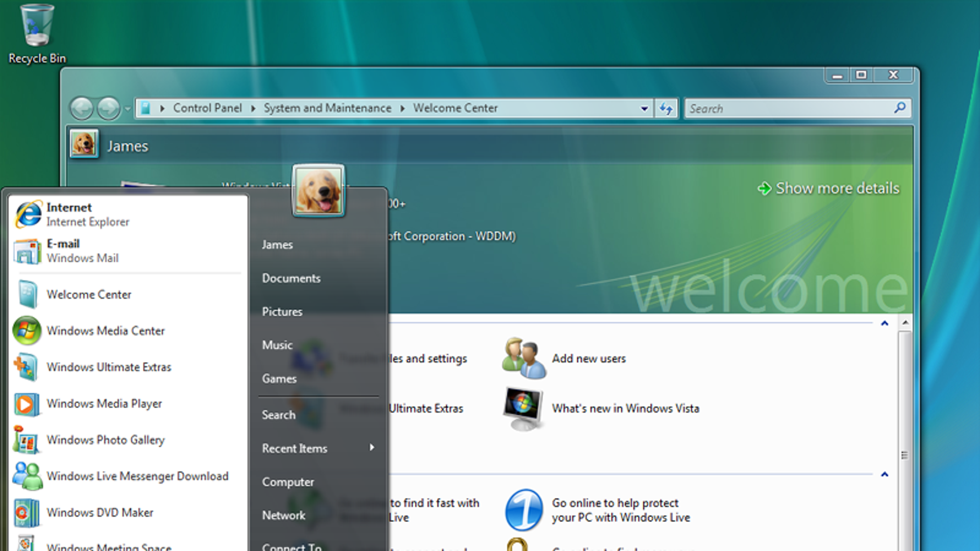
Task: Collapse the second Welcome Center section
Action: click(885, 474)
